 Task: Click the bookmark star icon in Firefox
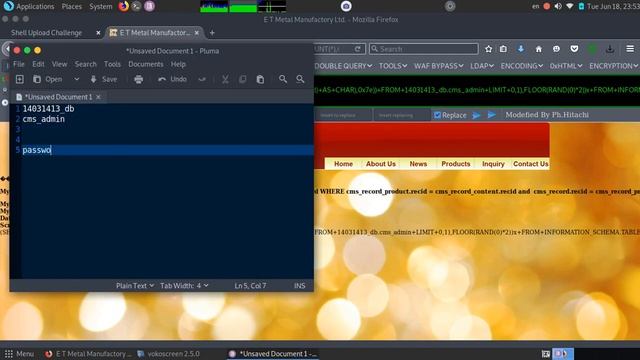[x=489, y=49]
